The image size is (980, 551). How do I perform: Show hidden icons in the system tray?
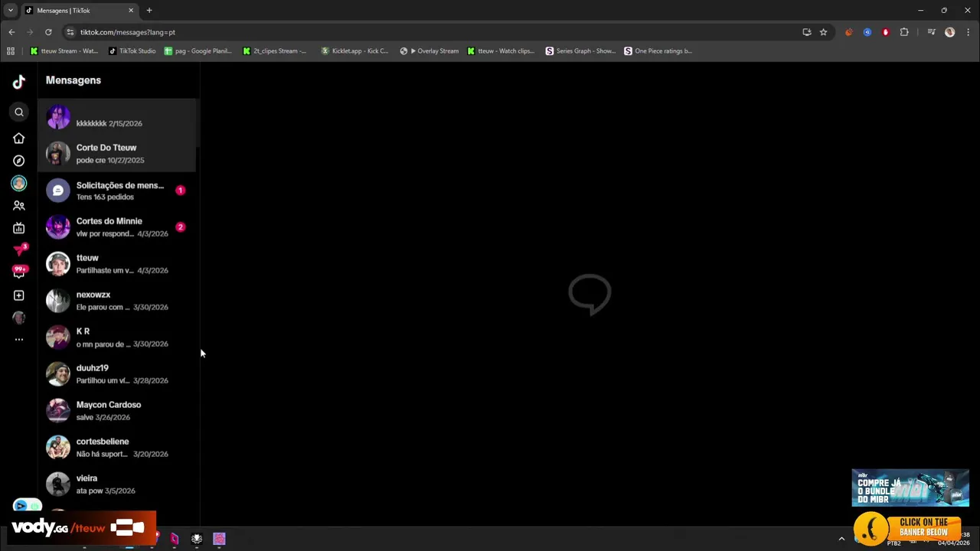point(841,539)
